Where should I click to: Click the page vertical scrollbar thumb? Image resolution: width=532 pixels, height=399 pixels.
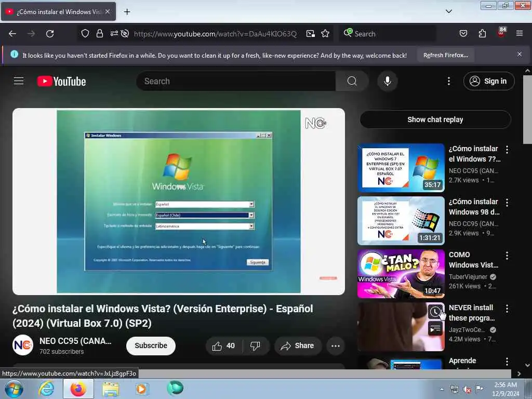[527, 109]
